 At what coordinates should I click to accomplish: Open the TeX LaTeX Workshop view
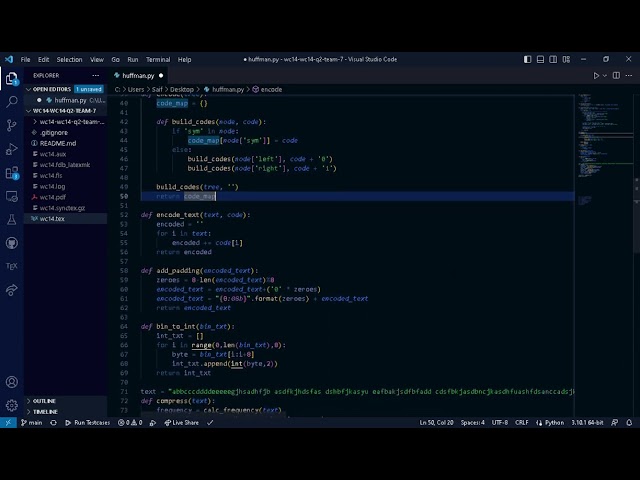pos(12,266)
